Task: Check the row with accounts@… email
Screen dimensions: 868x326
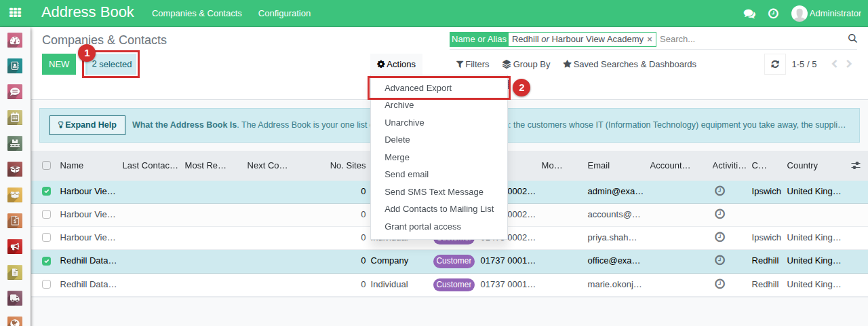Action: [x=46, y=215]
